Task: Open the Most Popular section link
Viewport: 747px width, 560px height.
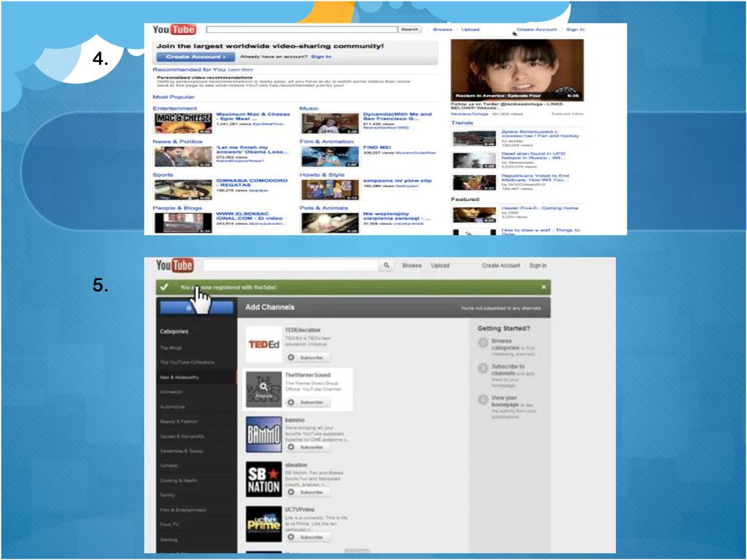Action: (x=174, y=97)
